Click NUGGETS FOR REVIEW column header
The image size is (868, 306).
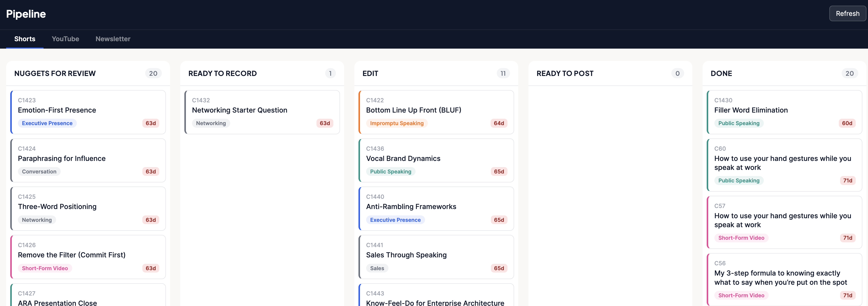(55, 73)
